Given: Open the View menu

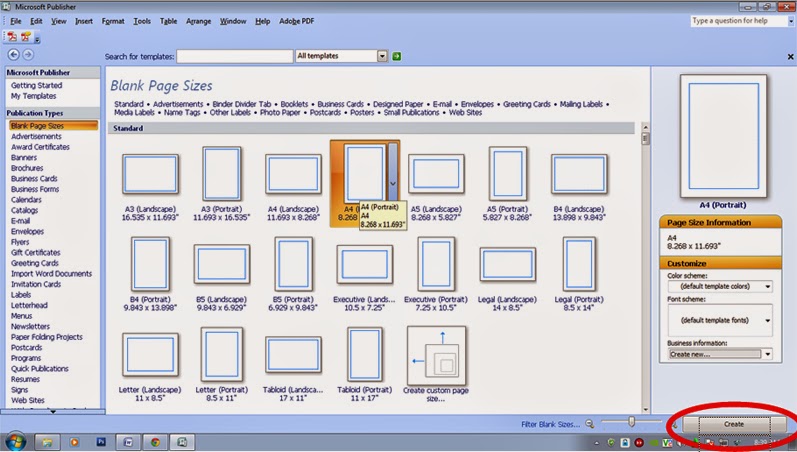Looking at the screenshot, I should coord(58,21).
